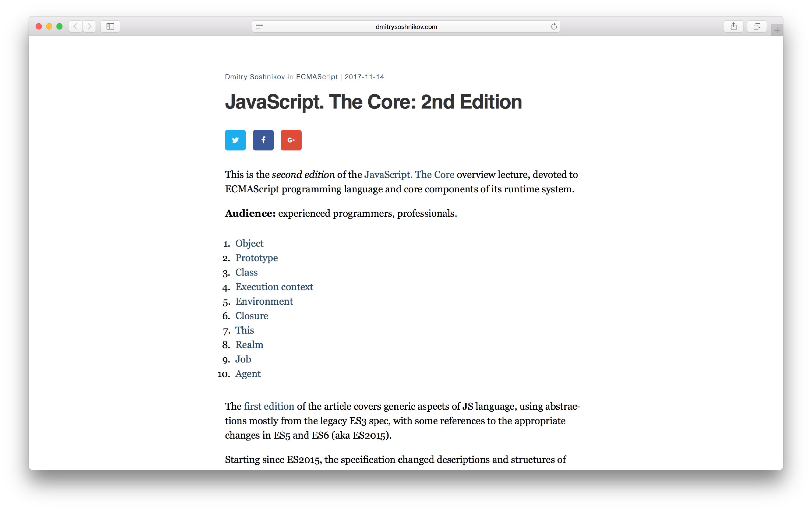Go forward with Safari forward arrow
The width and height of the screenshot is (812, 511).
pyautogui.click(x=89, y=26)
